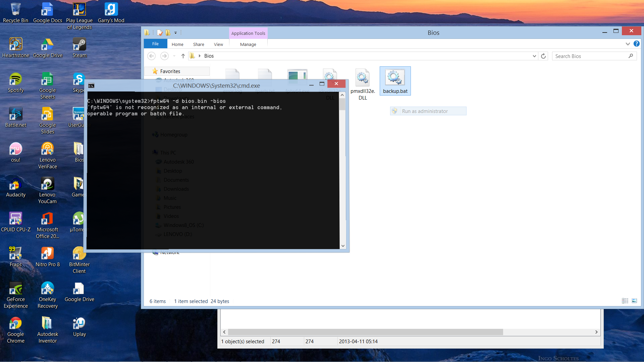Launch Autodesk Inventor desktop icon

coord(47,330)
